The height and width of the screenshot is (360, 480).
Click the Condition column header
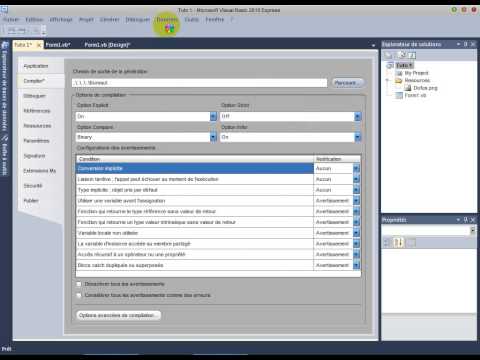coord(195,159)
